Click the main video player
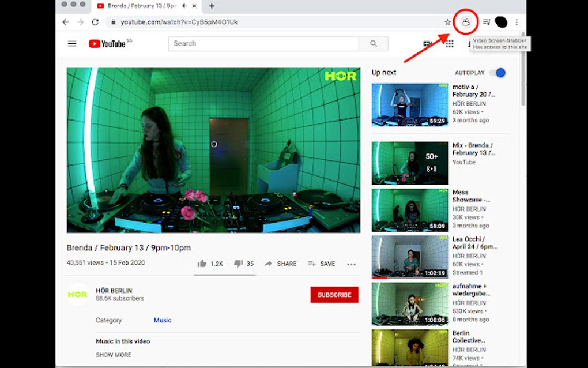 pos(213,150)
